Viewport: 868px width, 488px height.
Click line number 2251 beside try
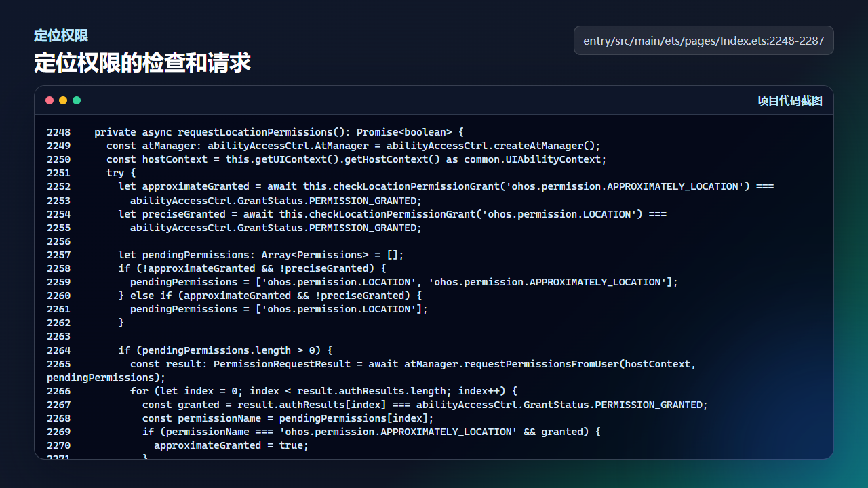point(58,173)
